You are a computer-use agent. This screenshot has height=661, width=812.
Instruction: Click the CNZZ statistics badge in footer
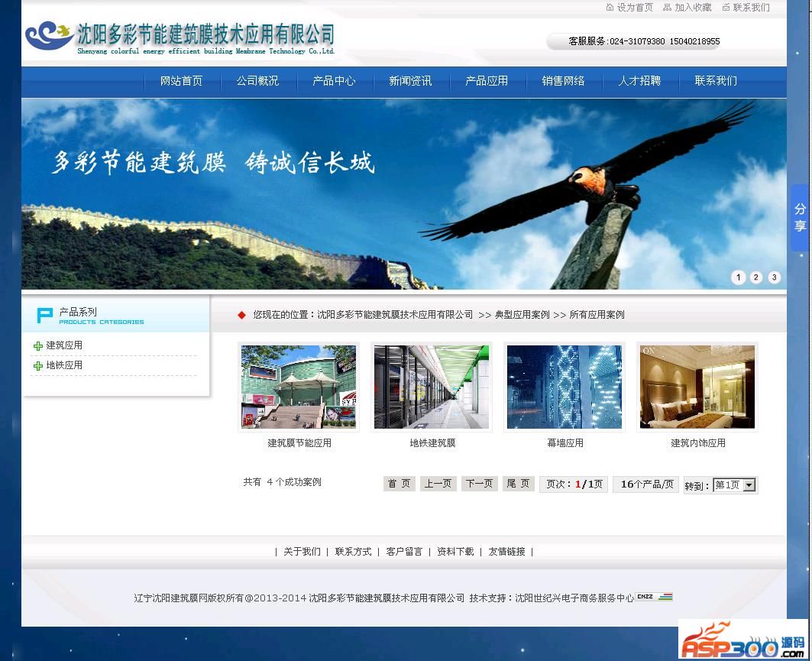click(x=654, y=597)
